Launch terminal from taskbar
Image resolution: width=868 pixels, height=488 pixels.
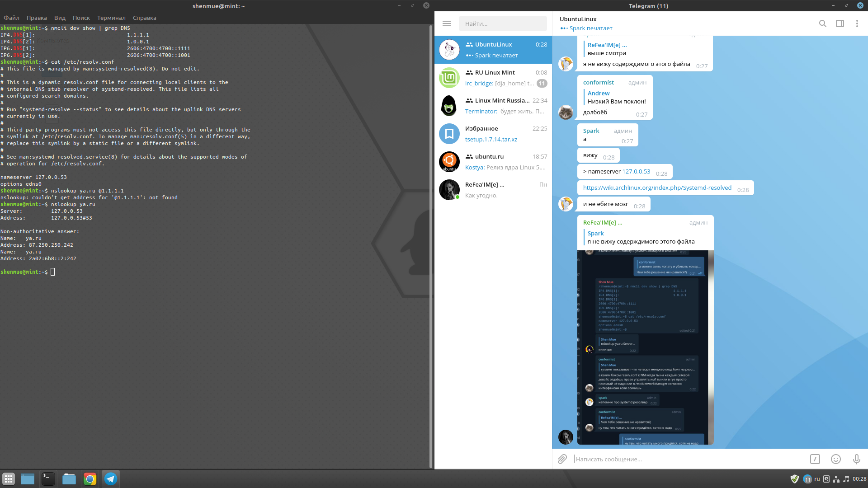[48, 479]
